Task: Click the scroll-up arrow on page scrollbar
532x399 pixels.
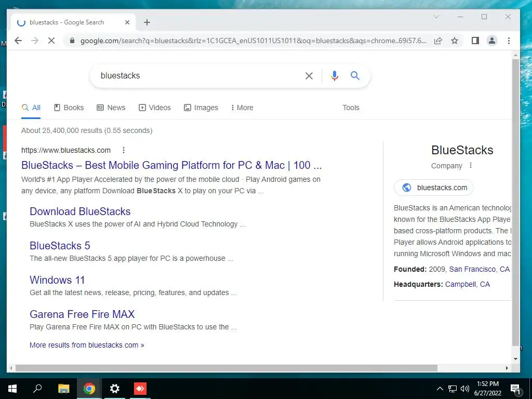Action: (515, 55)
